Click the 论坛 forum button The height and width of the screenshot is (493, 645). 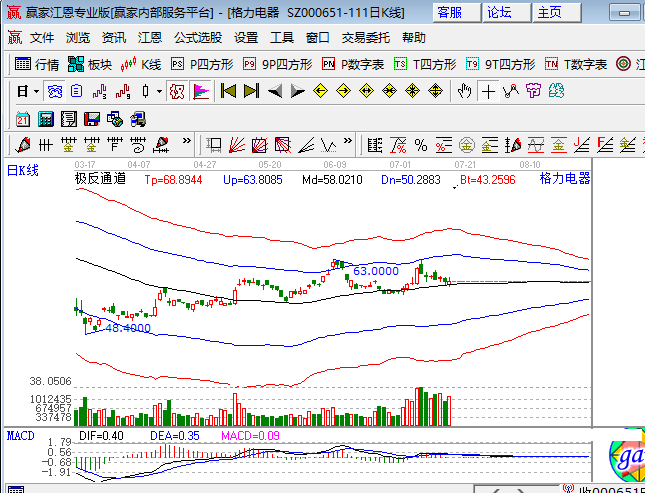click(506, 13)
